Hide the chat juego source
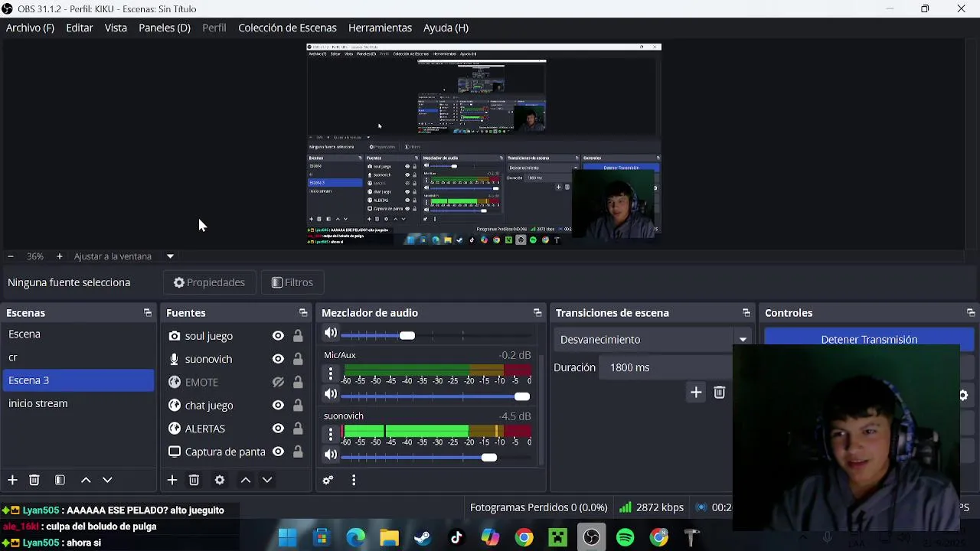This screenshot has width=980, height=551. click(x=278, y=405)
